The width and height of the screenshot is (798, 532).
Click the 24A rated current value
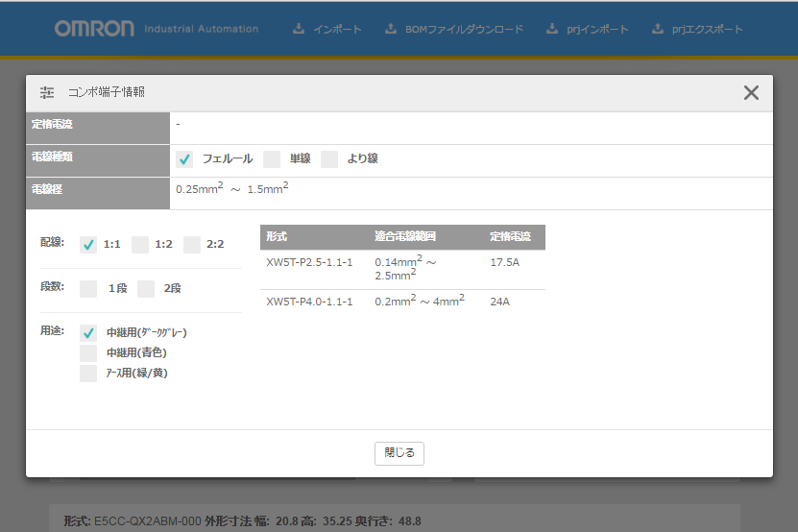[x=499, y=302]
